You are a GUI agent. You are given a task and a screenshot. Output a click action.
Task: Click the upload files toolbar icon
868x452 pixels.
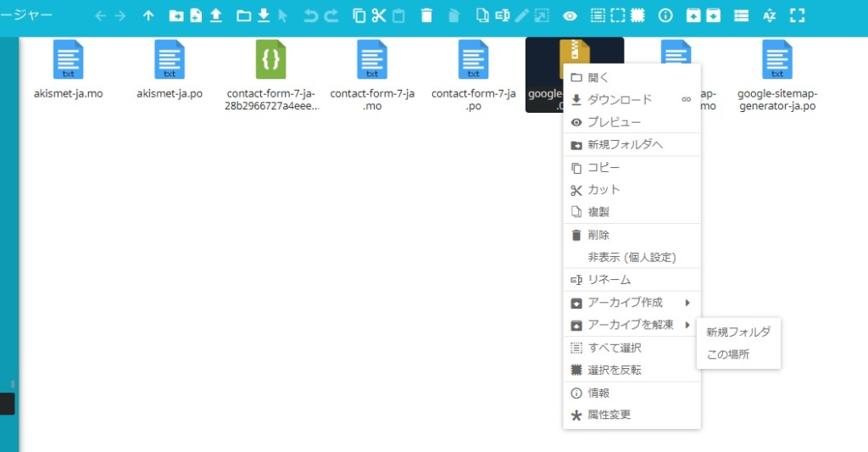pos(216,16)
